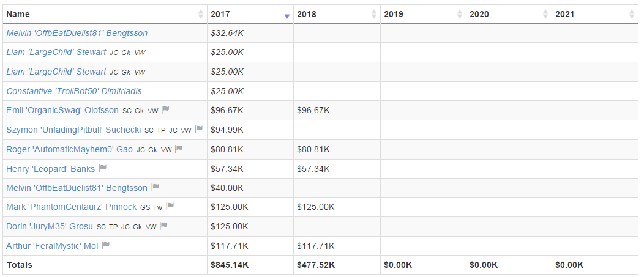
Task: Toggle the 2017 column sort arrow
Action: coord(287,14)
